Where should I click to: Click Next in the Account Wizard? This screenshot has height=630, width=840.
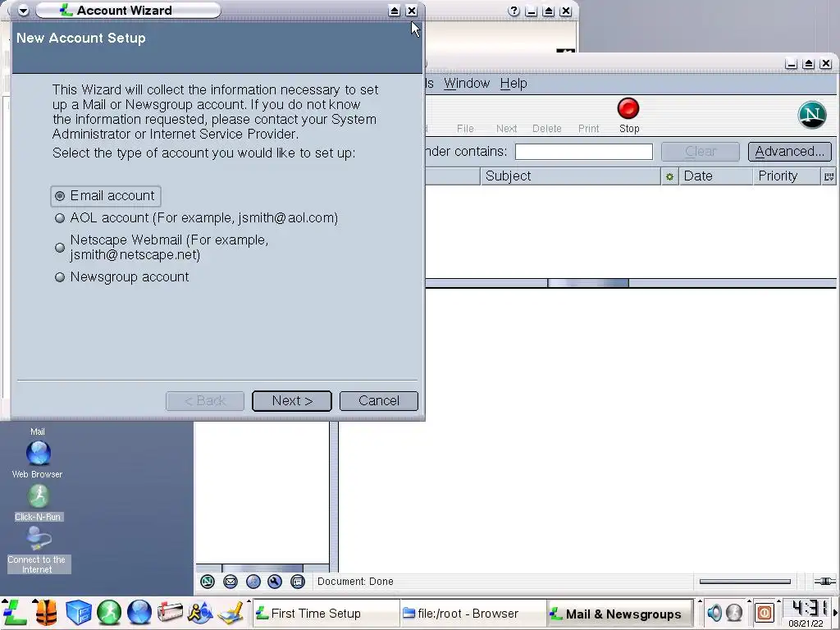click(x=292, y=400)
